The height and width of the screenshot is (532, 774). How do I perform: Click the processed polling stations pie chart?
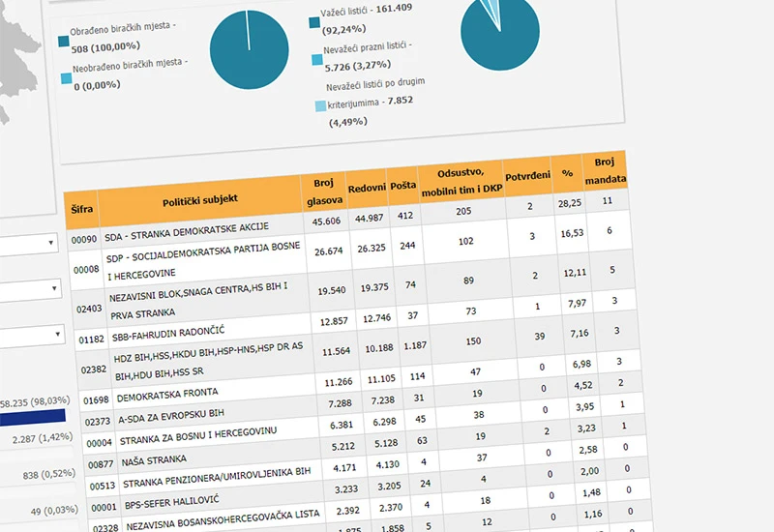tap(249, 50)
